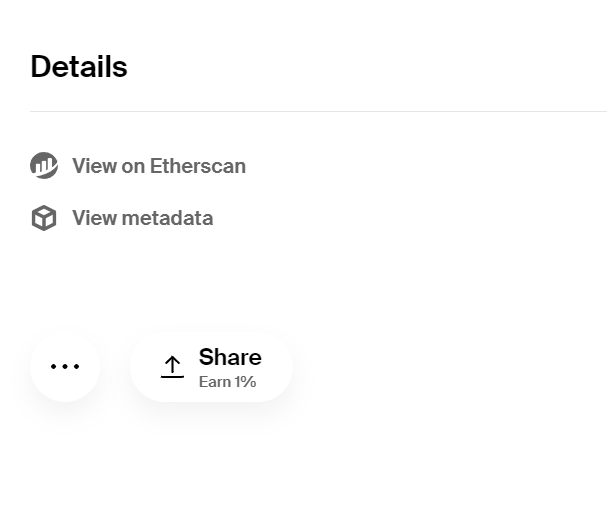Select the gray circular icon beside Etherscan

coord(44,166)
